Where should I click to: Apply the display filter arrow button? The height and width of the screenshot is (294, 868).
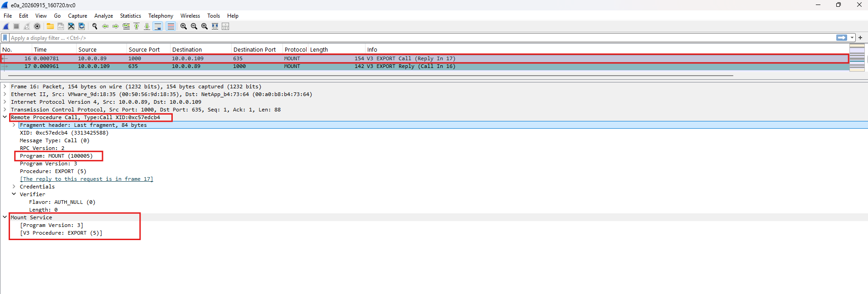click(x=842, y=38)
